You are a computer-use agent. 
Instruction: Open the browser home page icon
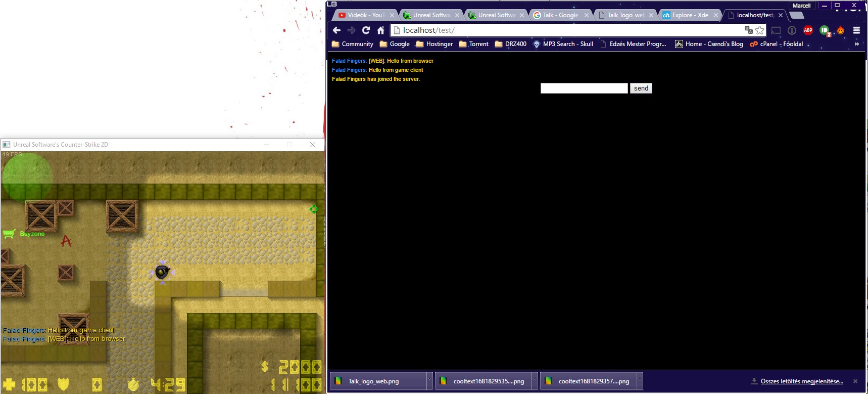380,30
